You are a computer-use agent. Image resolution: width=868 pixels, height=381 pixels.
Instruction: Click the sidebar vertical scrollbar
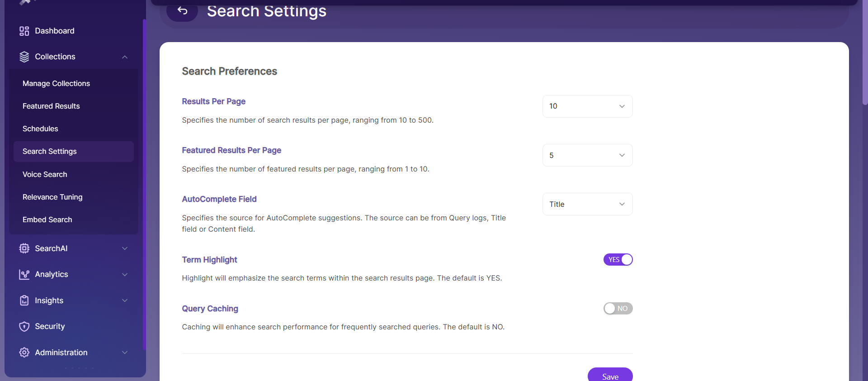point(144,181)
